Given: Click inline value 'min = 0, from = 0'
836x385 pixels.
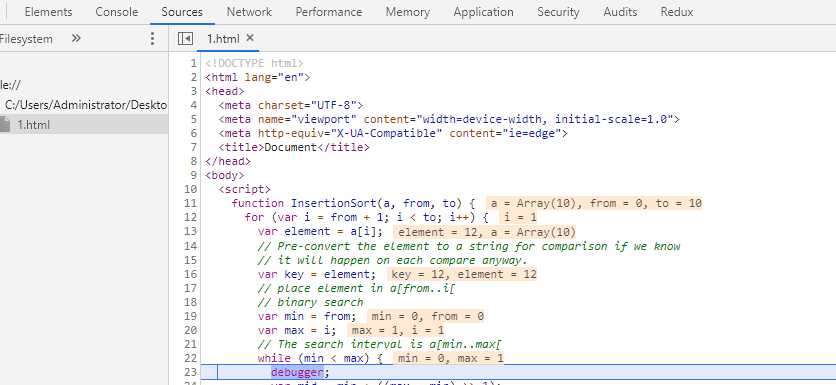Looking at the screenshot, I should coord(427,316).
